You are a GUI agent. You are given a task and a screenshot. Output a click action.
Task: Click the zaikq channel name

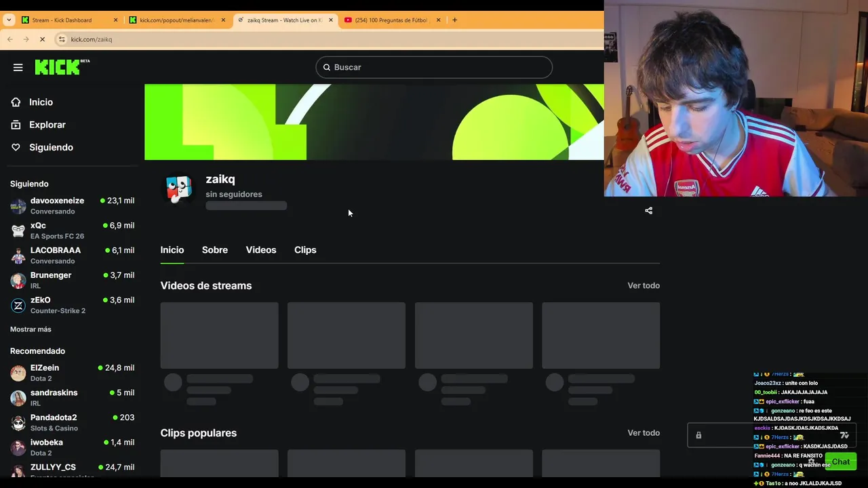click(x=220, y=179)
